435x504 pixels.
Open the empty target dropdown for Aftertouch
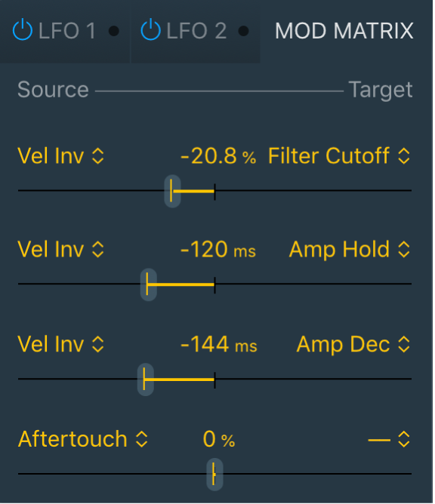coord(389,439)
